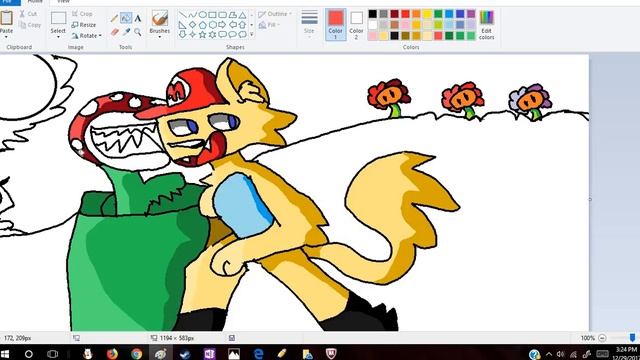Switch to the Home ribbon tab
This screenshot has width=640, height=360.
coord(35,2)
